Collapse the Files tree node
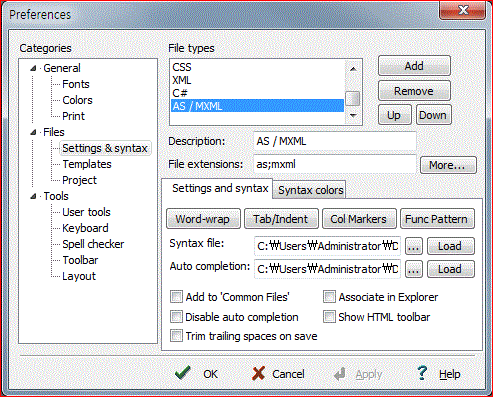The height and width of the screenshot is (397, 493). [33, 132]
